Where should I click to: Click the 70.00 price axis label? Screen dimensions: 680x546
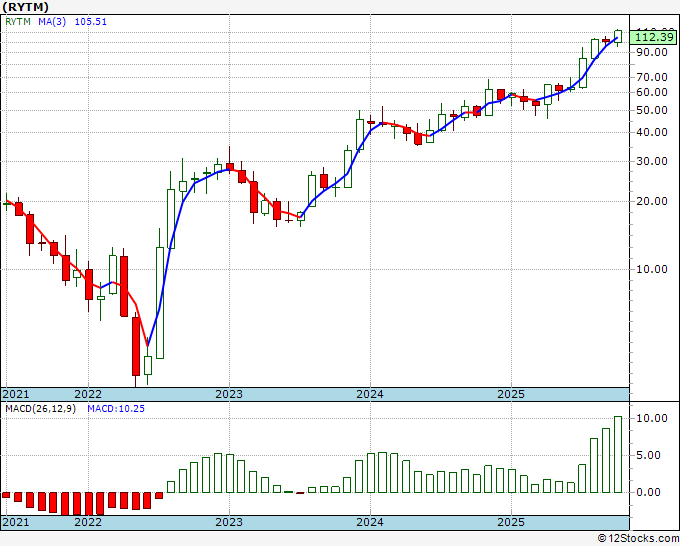(x=652, y=77)
